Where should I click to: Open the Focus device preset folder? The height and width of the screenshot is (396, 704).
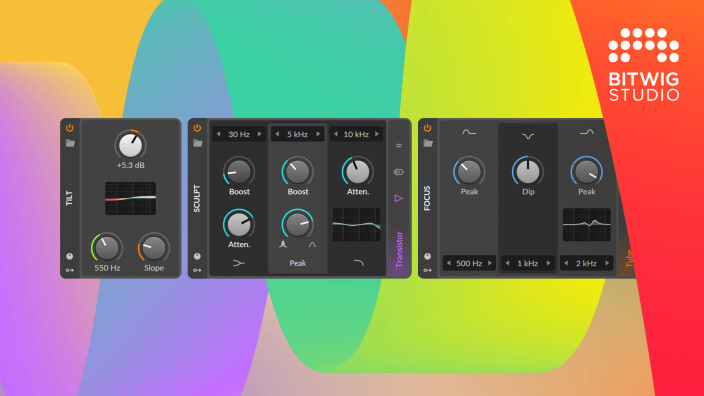point(428,143)
